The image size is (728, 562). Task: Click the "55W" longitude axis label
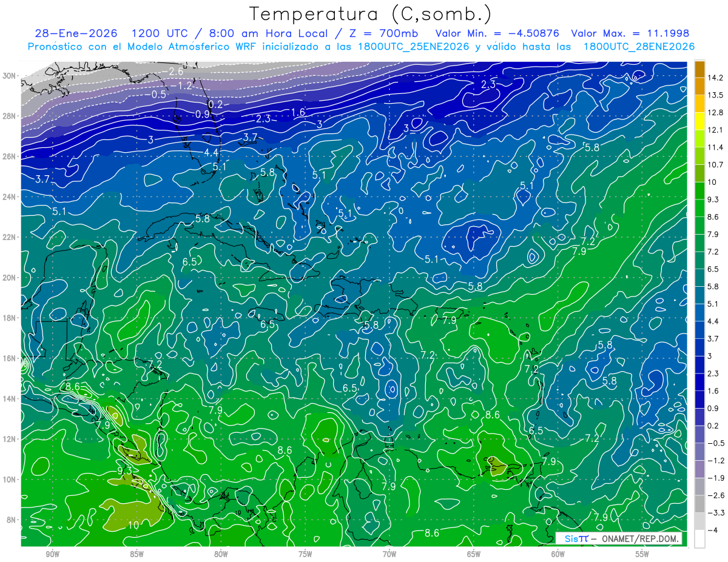pos(642,554)
